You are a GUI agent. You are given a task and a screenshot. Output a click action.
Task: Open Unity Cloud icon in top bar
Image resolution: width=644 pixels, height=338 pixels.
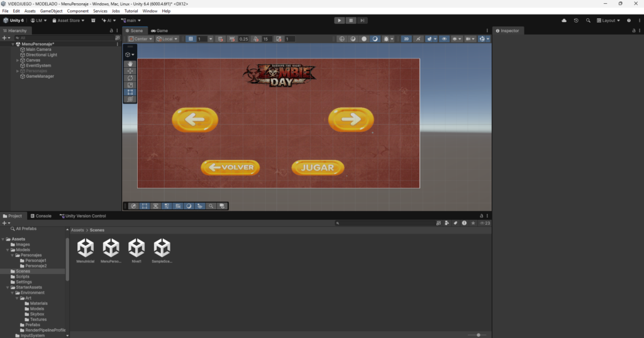564,21
